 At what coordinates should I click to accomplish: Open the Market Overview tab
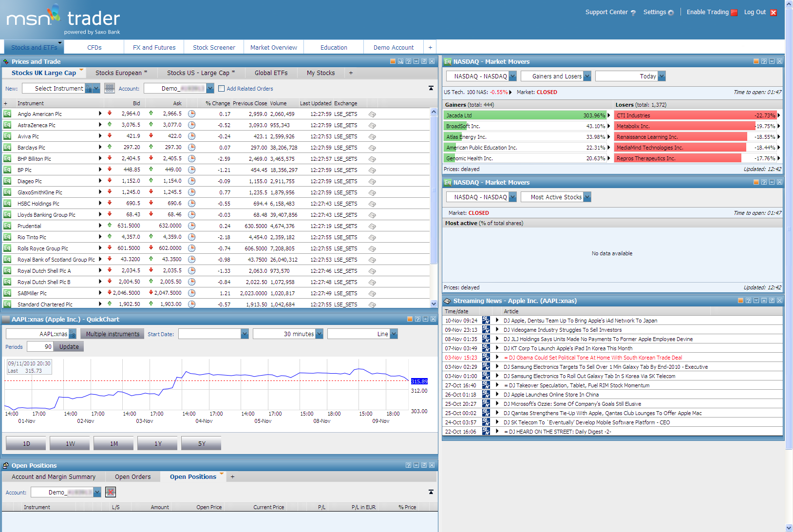click(x=274, y=47)
